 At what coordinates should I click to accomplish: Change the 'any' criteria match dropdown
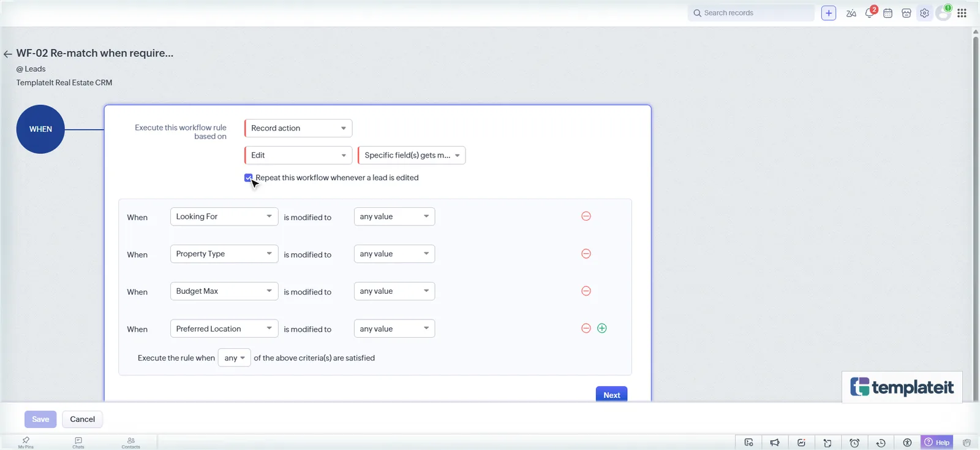click(x=235, y=358)
